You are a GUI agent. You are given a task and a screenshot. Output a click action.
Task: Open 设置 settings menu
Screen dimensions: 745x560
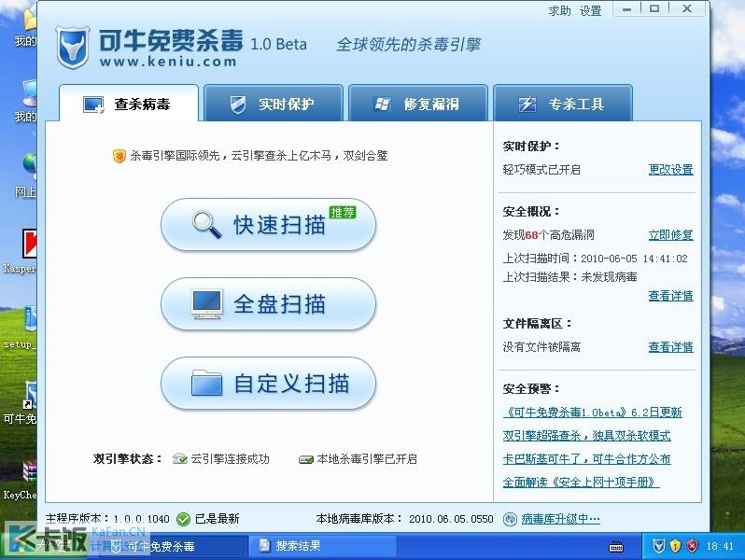point(591,10)
